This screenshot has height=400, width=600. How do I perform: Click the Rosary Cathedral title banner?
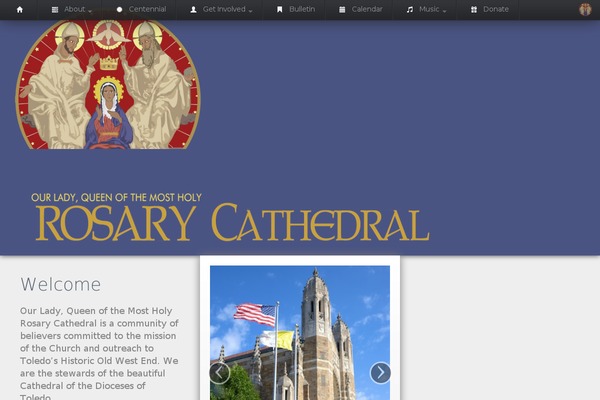(232, 223)
